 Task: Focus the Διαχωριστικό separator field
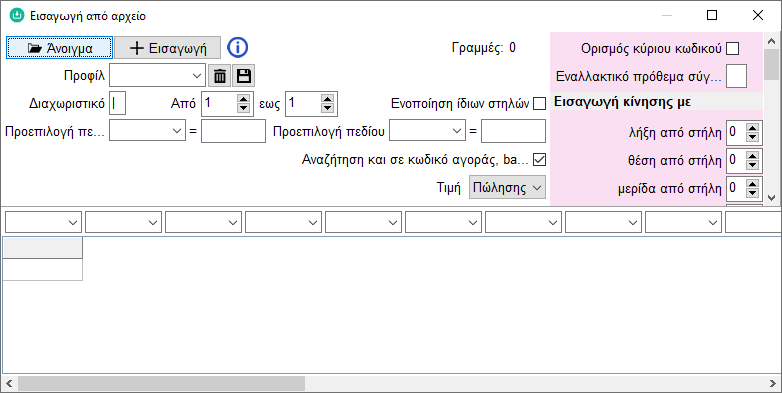pos(117,103)
